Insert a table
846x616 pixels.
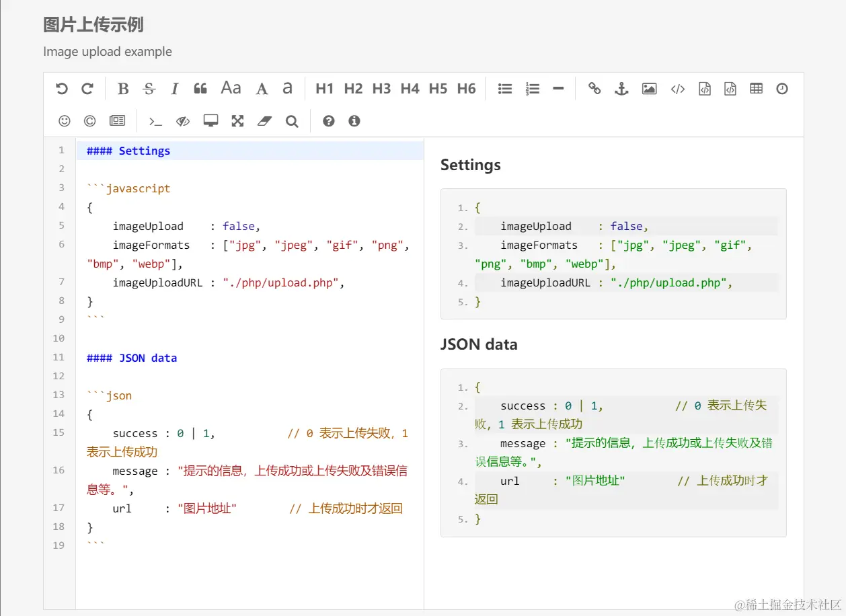tap(756, 89)
